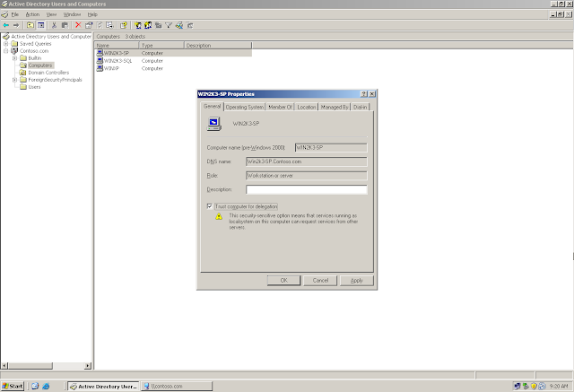
Task: Click the Back arrow toolbar icon
Action: pos(6,25)
